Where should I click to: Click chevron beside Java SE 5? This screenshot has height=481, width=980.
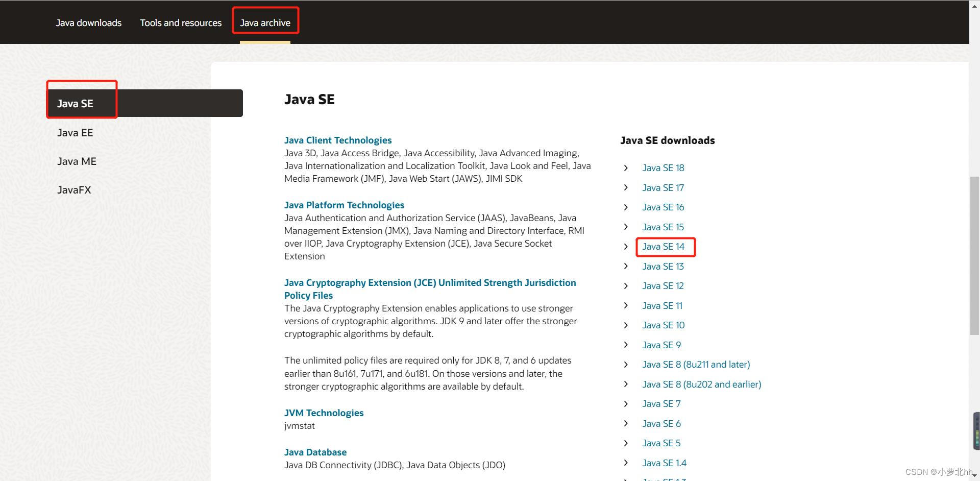(626, 443)
